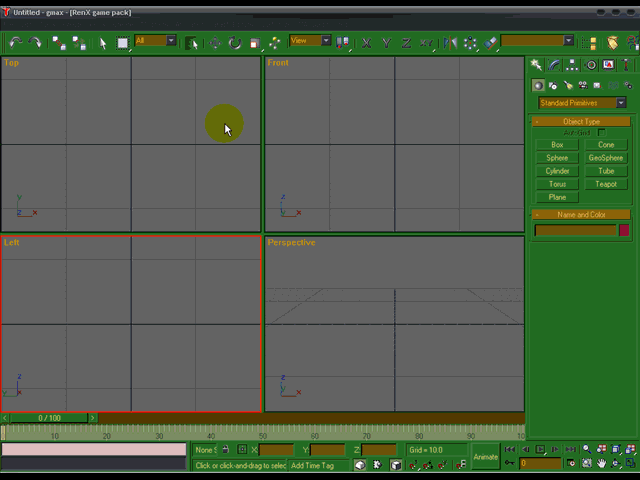640x480 pixels.
Task: Create a Teapot primitive button
Action: (x=606, y=184)
